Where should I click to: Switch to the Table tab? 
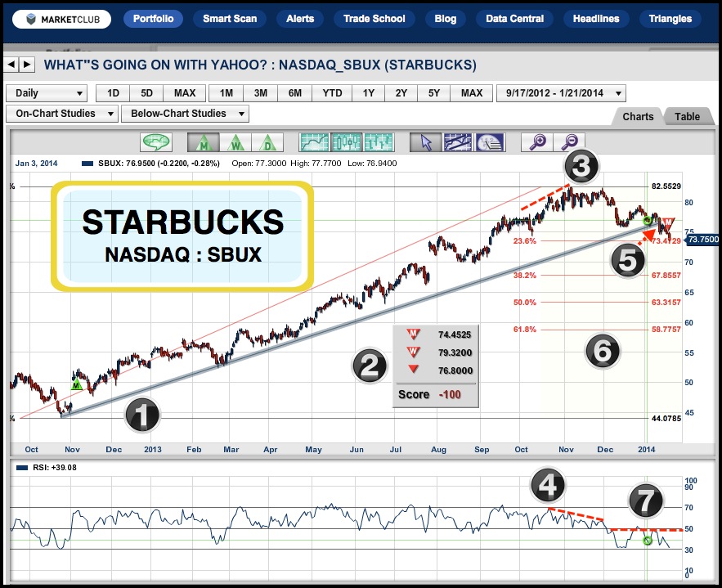tap(687, 116)
